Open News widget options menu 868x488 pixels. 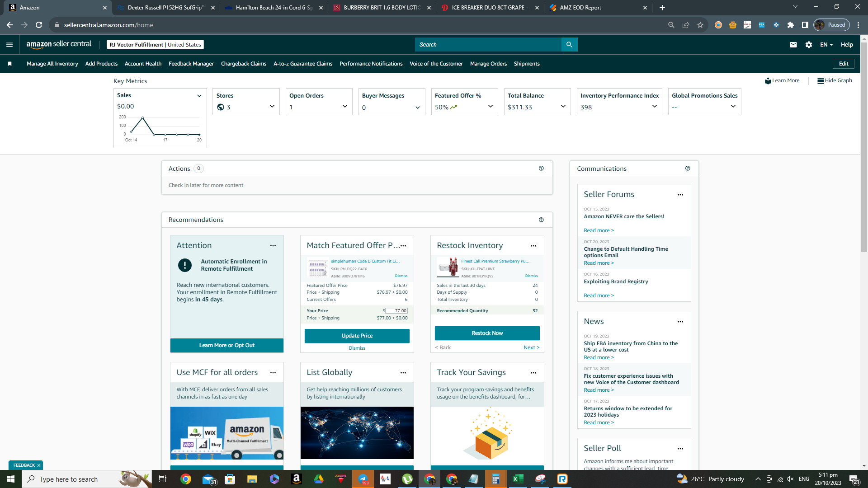point(680,322)
